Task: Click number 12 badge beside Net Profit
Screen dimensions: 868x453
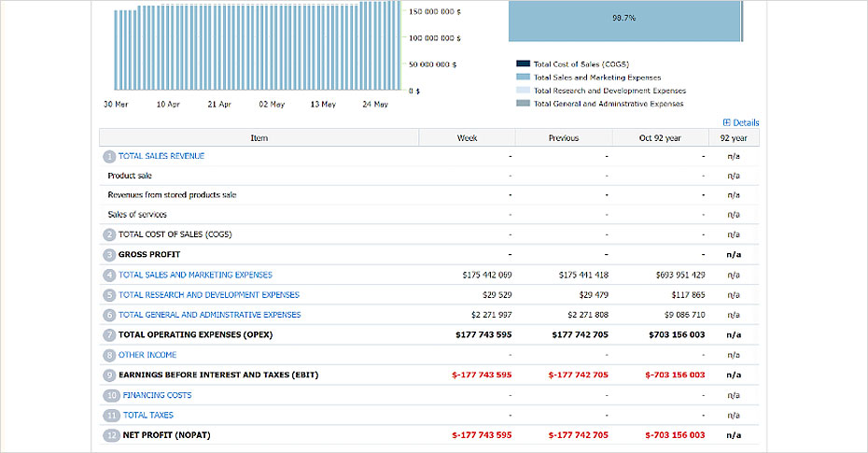Action: click(111, 435)
